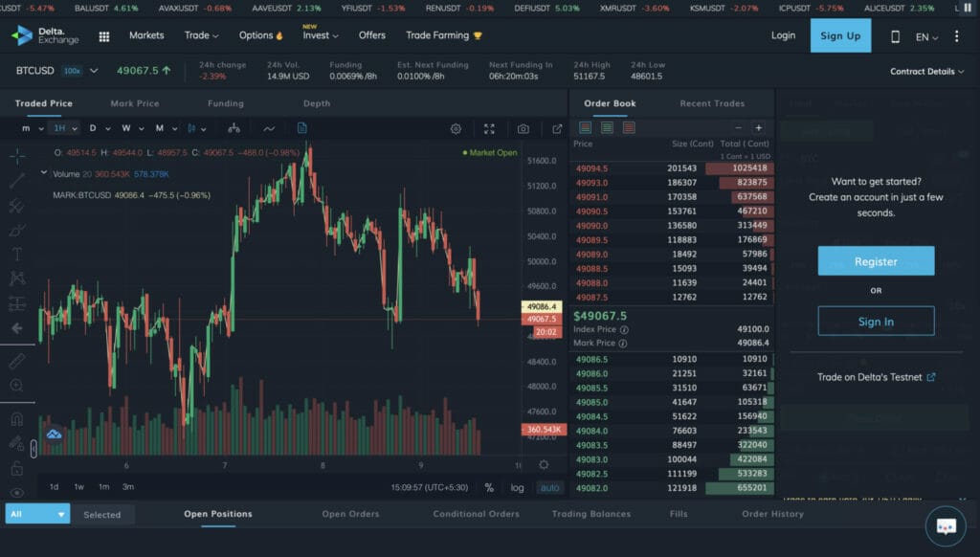The height and width of the screenshot is (557, 980).
Task: Open the EN language dropdown
Action: point(926,37)
